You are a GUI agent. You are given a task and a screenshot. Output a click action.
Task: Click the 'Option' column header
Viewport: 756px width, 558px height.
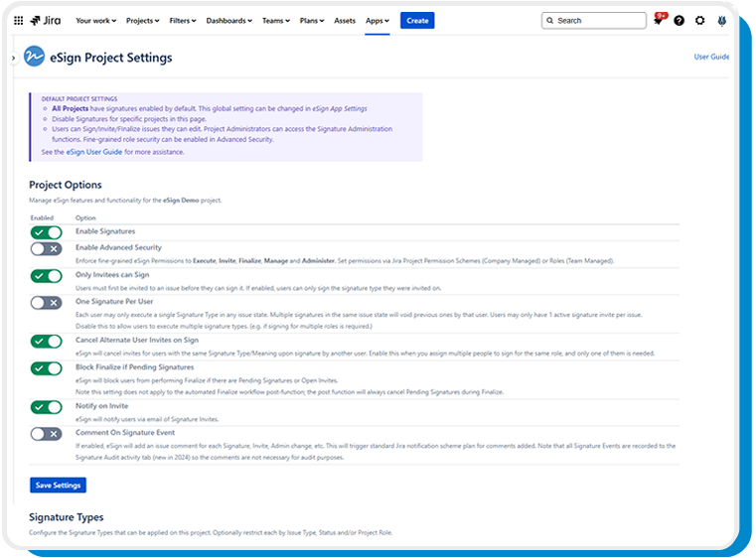pyautogui.click(x=85, y=218)
